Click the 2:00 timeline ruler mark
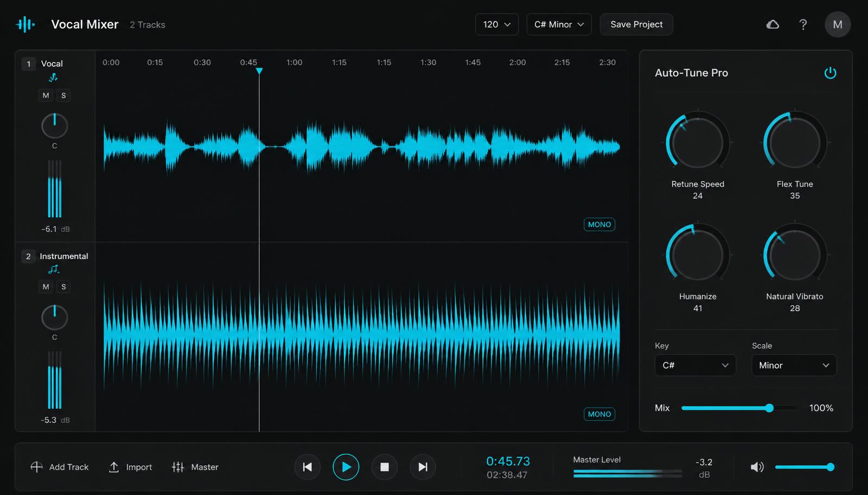Image resolution: width=868 pixels, height=495 pixels. 518,62
